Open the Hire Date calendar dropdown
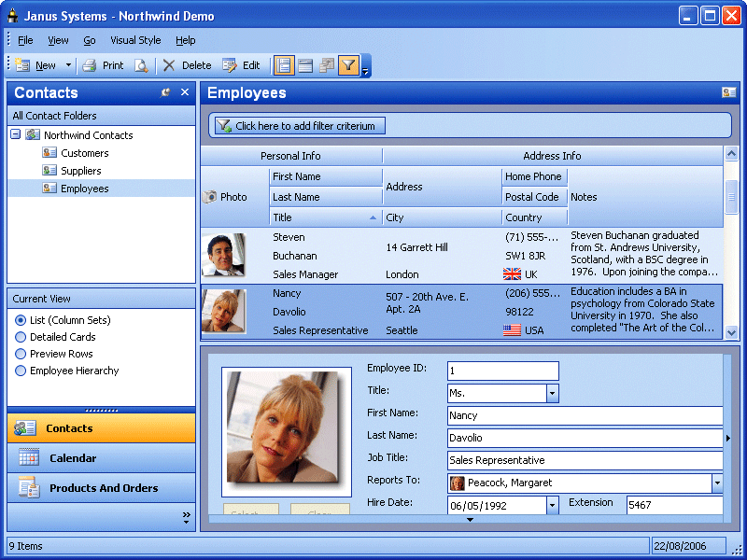The width and height of the screenshot is (747, 560). tap(553, 505)
